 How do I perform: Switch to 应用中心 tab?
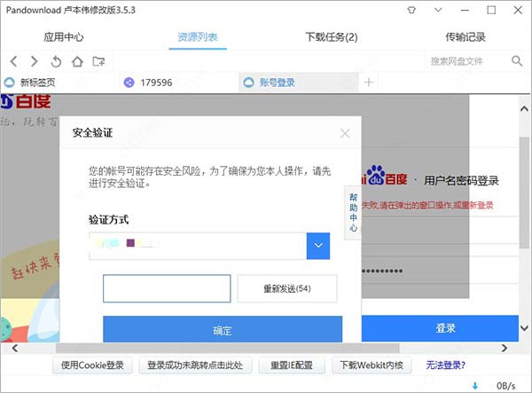[x=64, y=37]
